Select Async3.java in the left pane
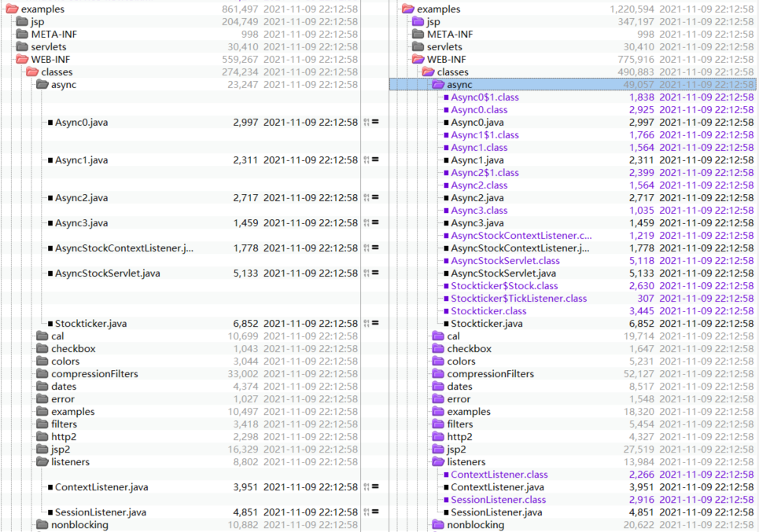 pyautogui.click(x=81, y=223)
